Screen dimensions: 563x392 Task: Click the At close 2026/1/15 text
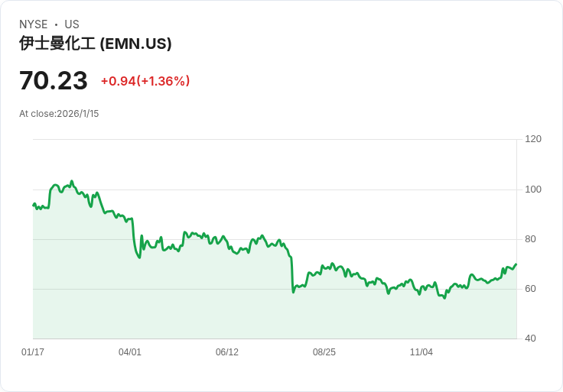click(59, 114)
